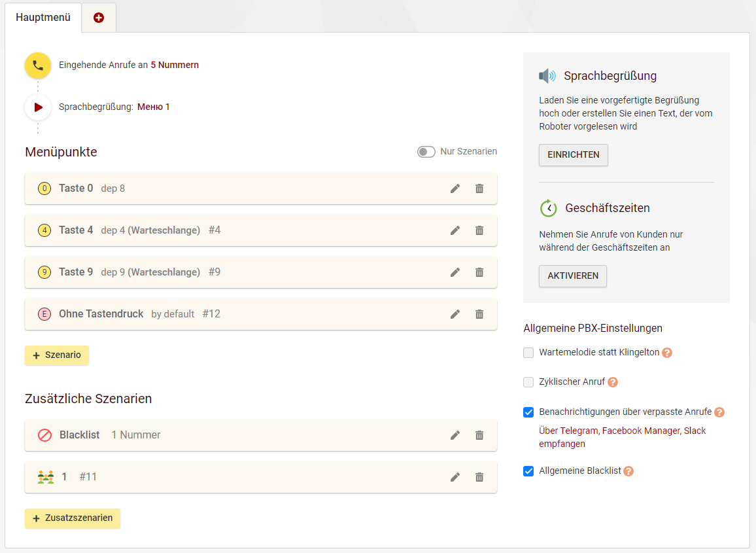Open the Hauptmenü tab
756x553 pixels.
tap(43, 18)
